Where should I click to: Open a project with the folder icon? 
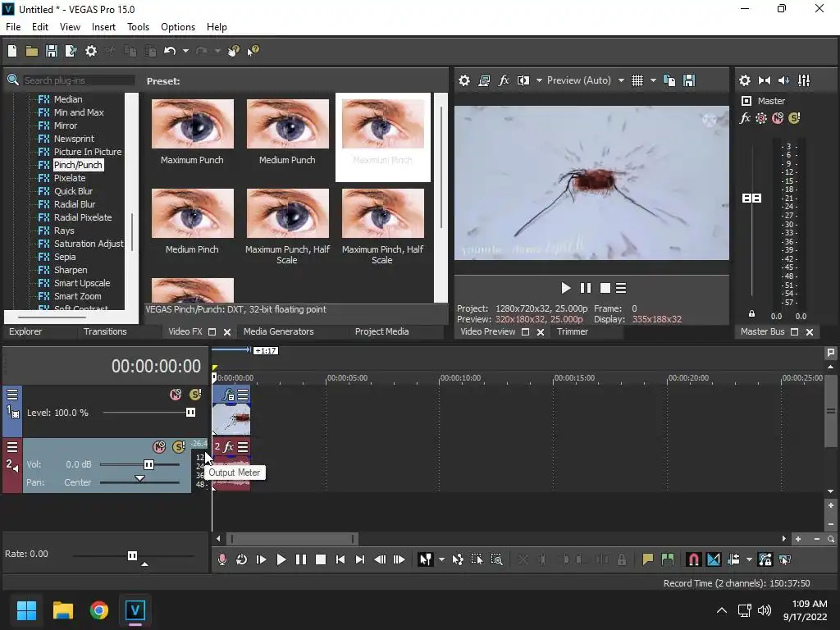[32, 51]
